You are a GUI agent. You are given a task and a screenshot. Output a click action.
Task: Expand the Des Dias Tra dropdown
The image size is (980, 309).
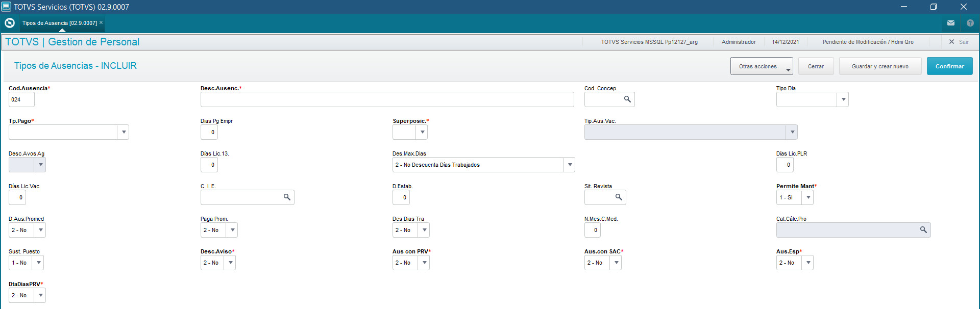coord(424,230)
